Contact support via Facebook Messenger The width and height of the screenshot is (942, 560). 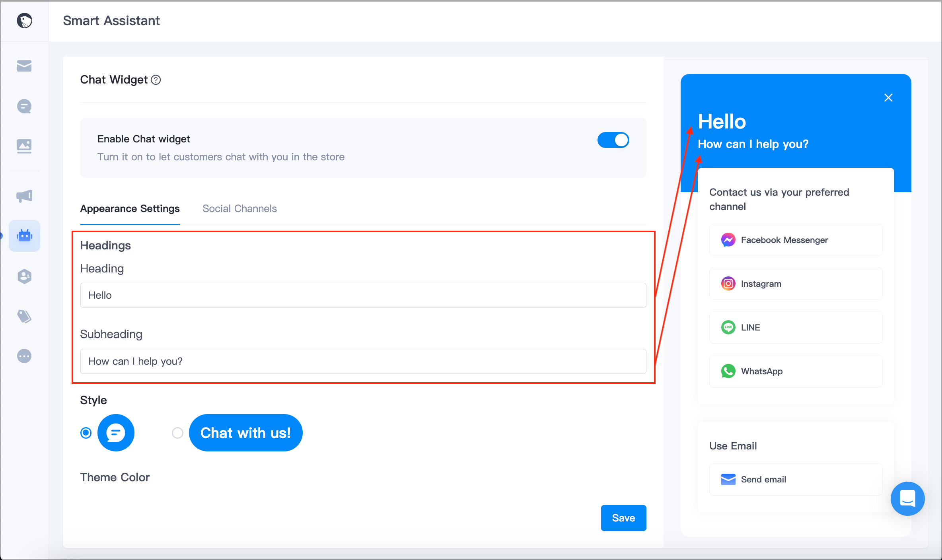pyautogui.click(x=795, y=240)
